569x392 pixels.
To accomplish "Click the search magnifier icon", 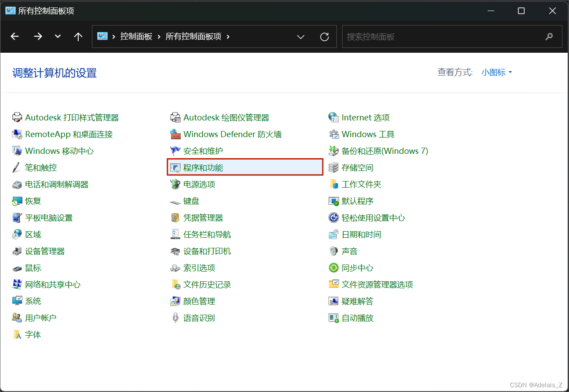I will (x=549, y=36).
